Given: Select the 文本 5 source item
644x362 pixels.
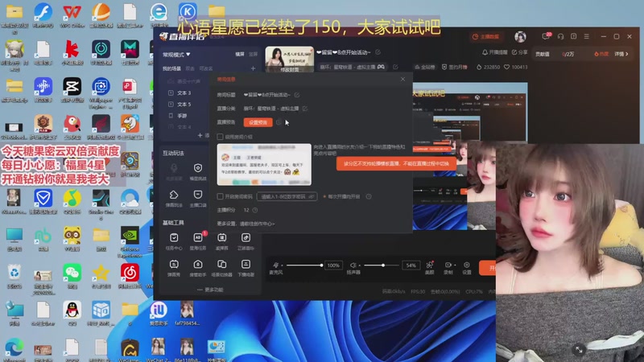Looking at the screenshot, I should pyautogui.click(x=184, y=105).
